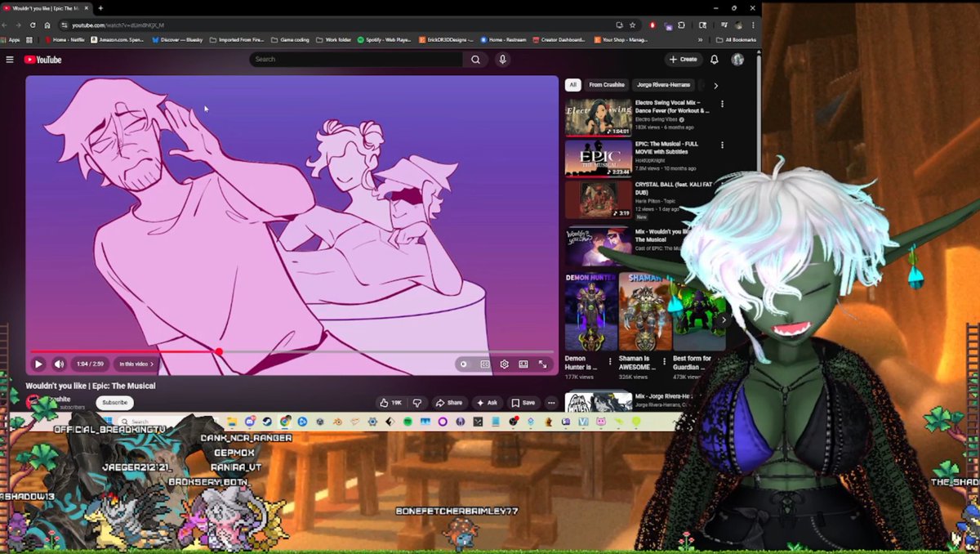Share the video via the Share button
Screen dimensions: 980x554
point(448,403)
